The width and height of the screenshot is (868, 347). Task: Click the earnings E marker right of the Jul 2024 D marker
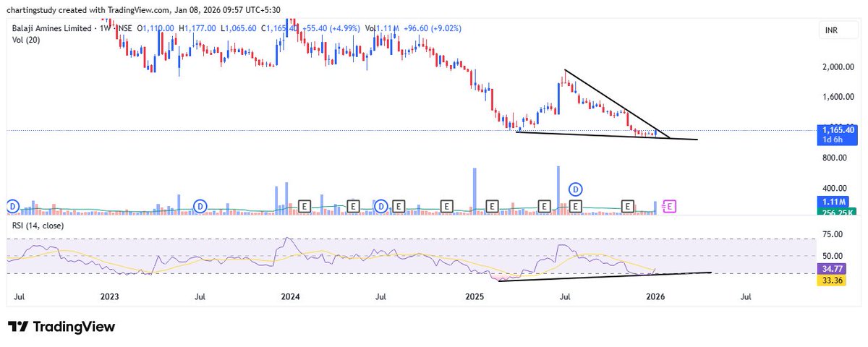399,207
